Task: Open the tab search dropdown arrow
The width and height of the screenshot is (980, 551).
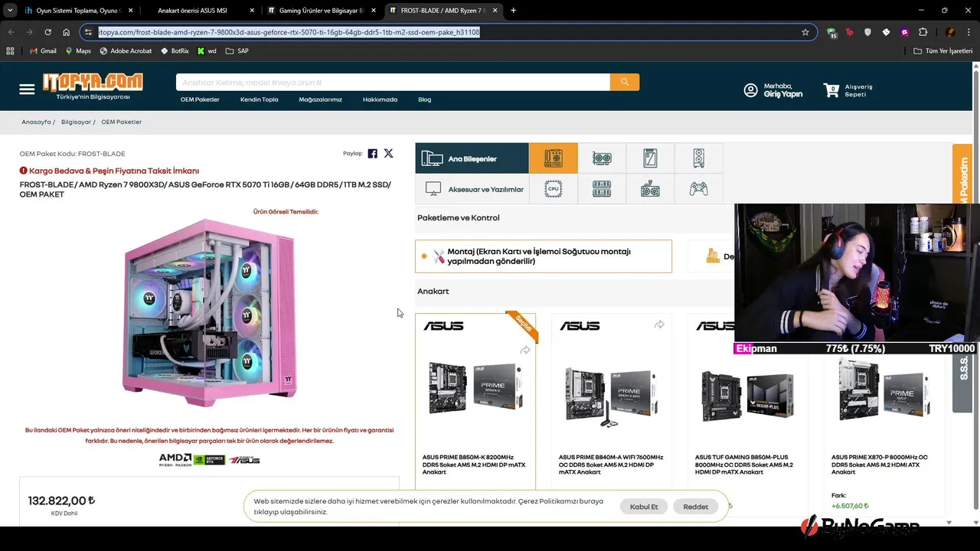Action: [x=10, y=11]
